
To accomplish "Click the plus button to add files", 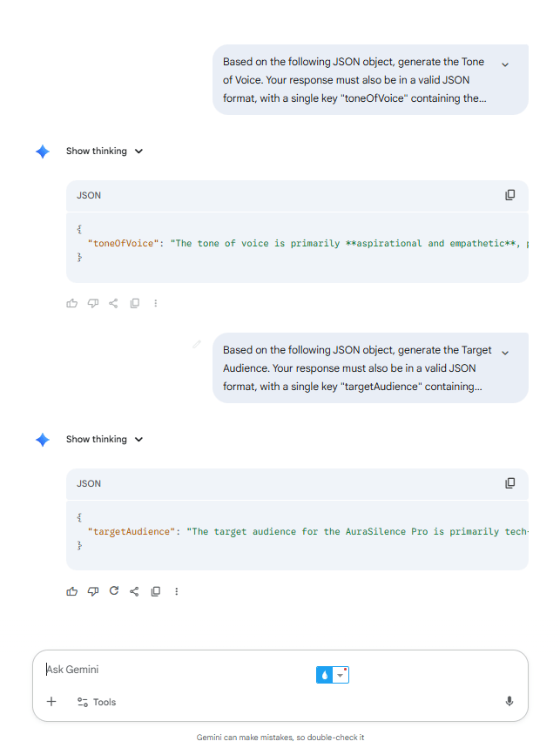I will (x=51, y=702).
